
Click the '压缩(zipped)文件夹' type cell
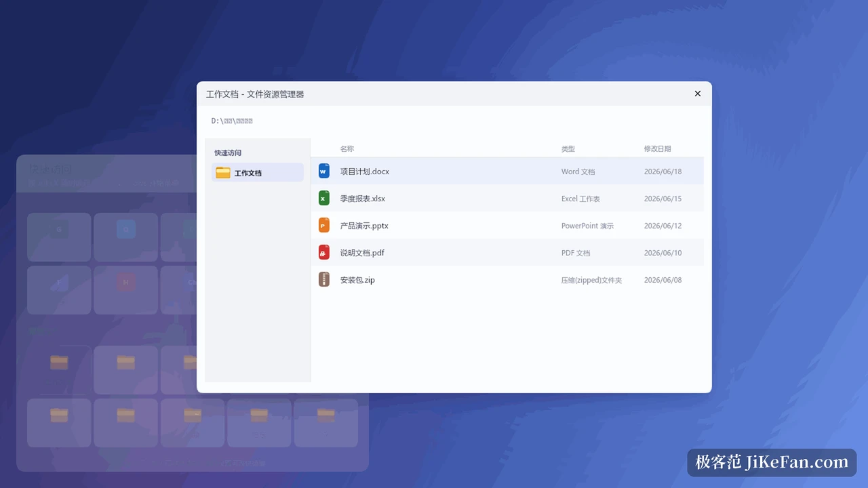tap(591, 280)
